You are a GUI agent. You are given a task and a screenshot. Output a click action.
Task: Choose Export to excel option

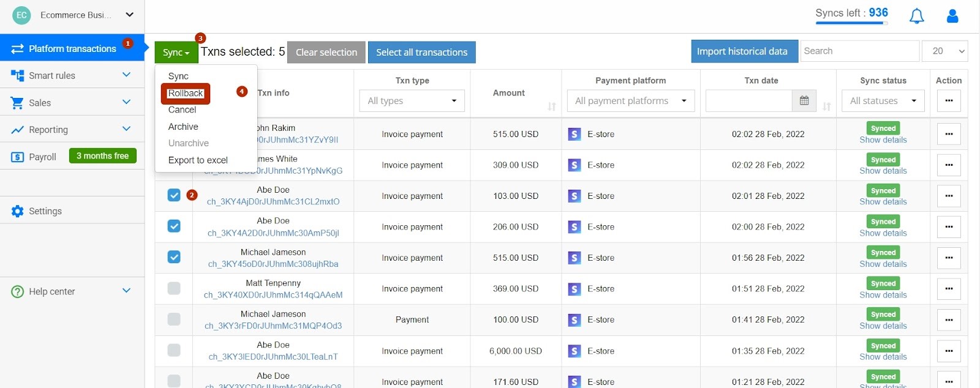point(198,160)
